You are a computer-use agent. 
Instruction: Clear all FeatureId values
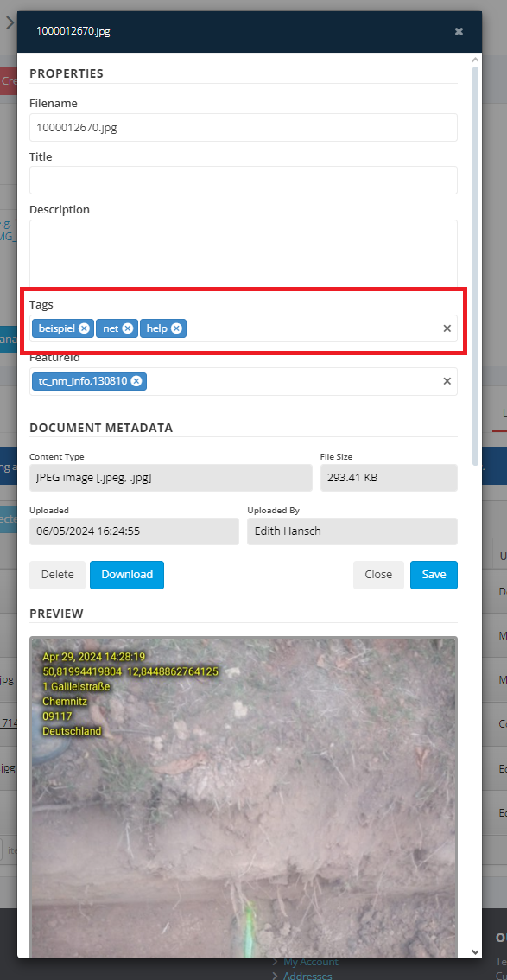447,381
